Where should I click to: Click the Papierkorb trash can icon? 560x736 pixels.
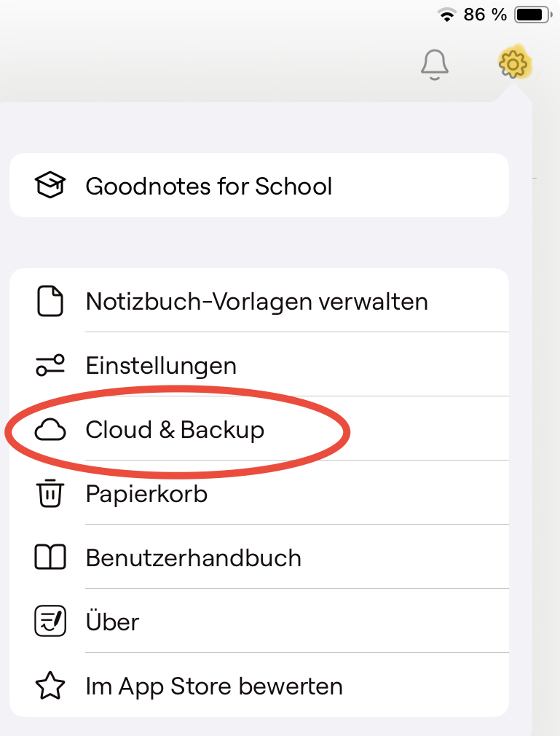(50, 494)
